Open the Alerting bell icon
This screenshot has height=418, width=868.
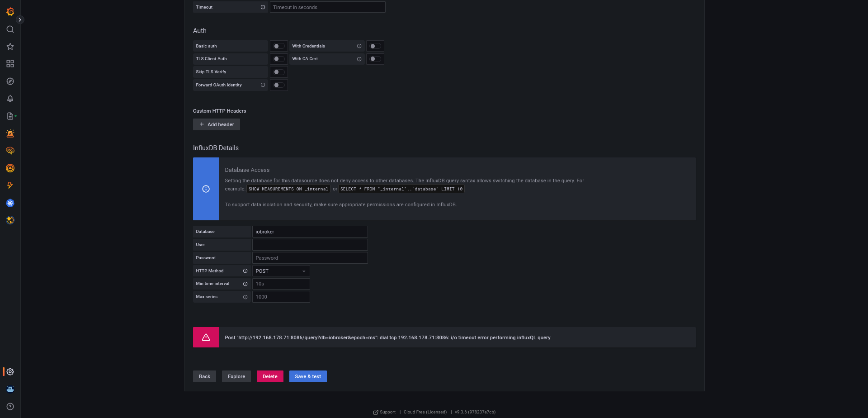10,99
